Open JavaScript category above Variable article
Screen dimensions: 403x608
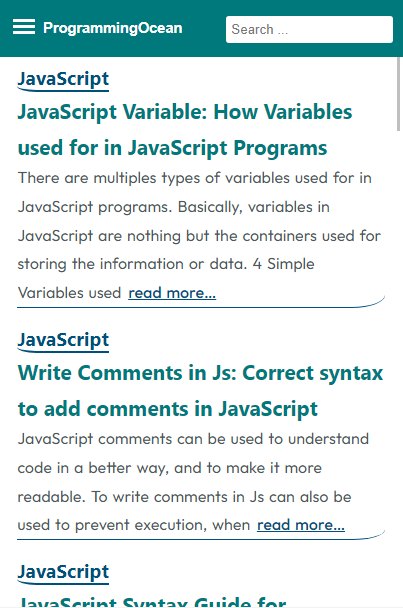click(x=63, y=79)
